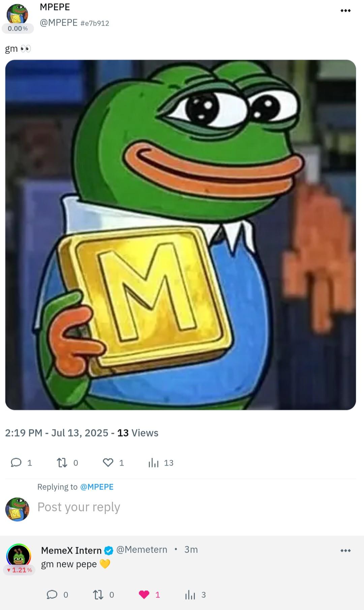Click the #e7b912 color tag
Viewport: 364px width, 610px height.
click(95, 23)
